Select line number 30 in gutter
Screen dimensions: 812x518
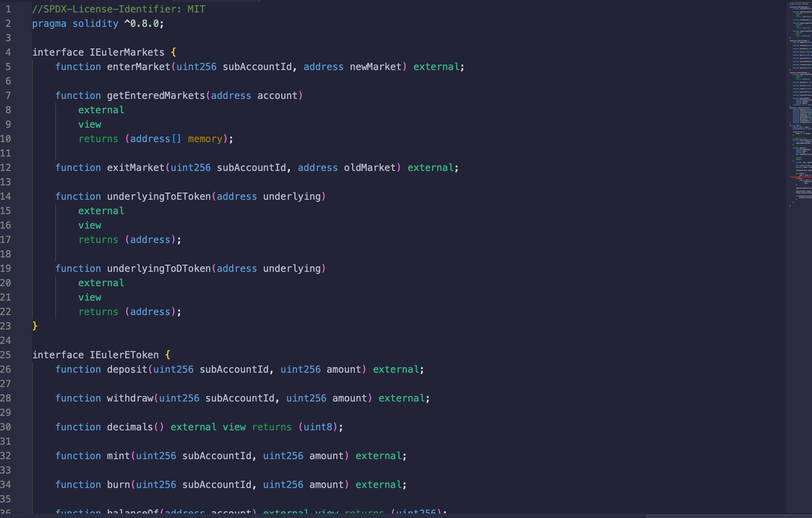click(x=6, y=427)
